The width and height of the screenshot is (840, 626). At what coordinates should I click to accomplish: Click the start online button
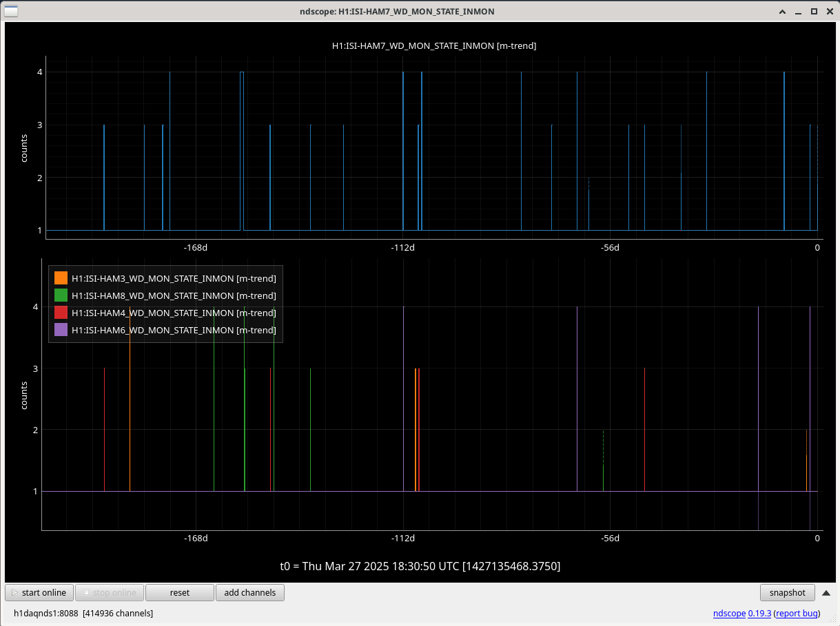39,592
